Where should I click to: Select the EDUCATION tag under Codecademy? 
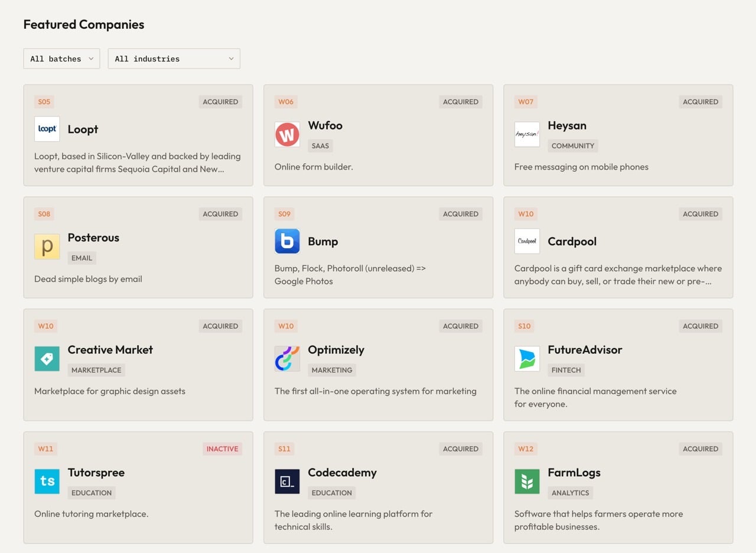pyautogui.click(x=331, y=493)
